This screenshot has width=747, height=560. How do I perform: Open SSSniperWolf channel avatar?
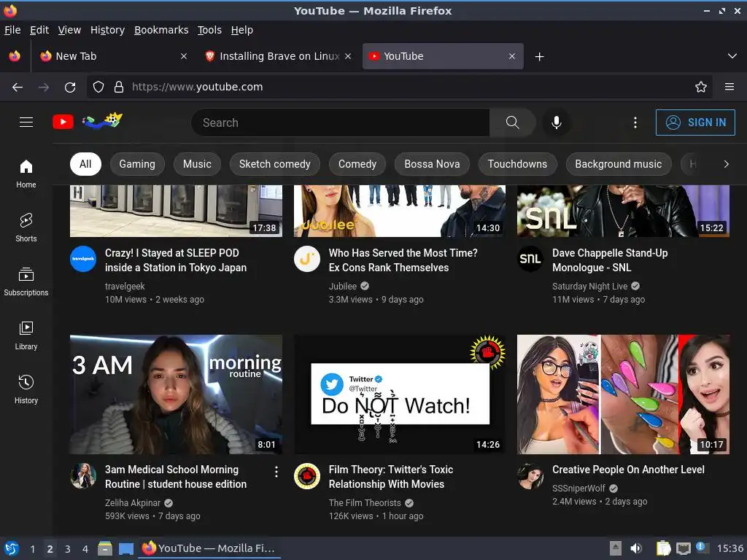point(530,475)
